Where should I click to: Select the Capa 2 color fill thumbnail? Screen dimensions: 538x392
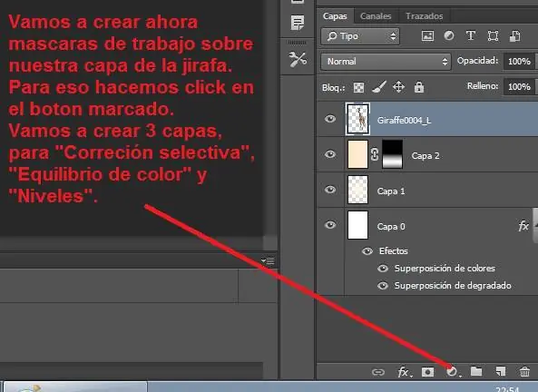pyautogui.click(x=357, y=154)
